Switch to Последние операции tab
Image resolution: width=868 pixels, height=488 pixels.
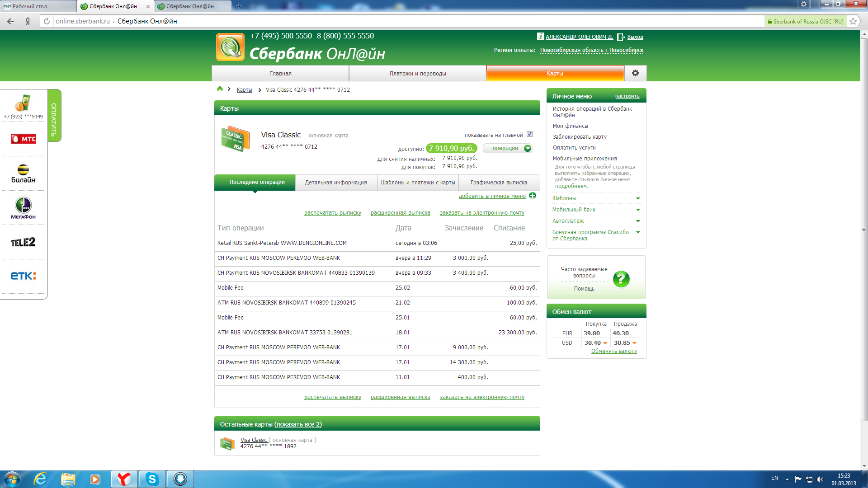tap(255, 182)
